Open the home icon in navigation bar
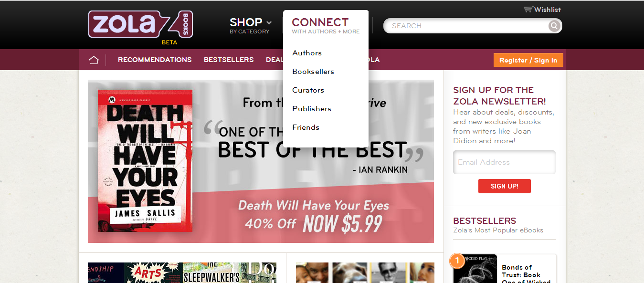 94,60
